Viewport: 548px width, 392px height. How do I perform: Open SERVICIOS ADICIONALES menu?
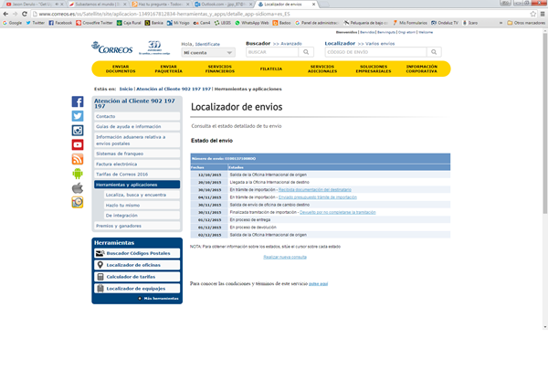coord(322,69)
